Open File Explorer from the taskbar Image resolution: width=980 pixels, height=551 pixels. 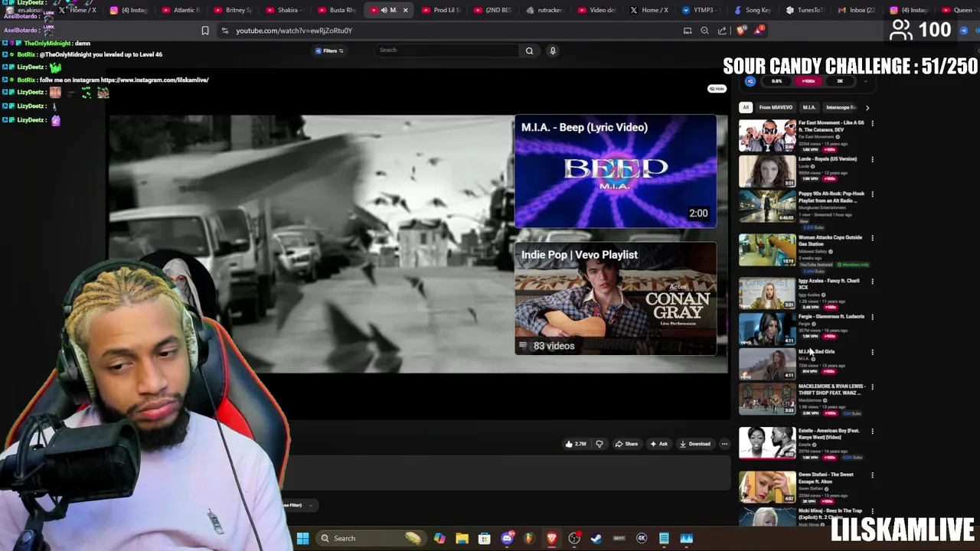[462, 539]
